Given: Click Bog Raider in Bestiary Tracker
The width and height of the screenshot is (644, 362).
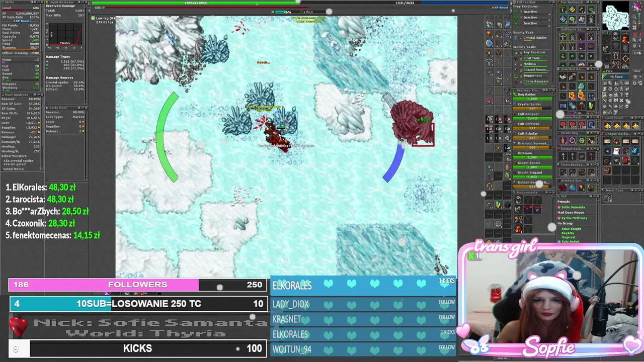Looking at the screenshot, I should tap(527, 95).
